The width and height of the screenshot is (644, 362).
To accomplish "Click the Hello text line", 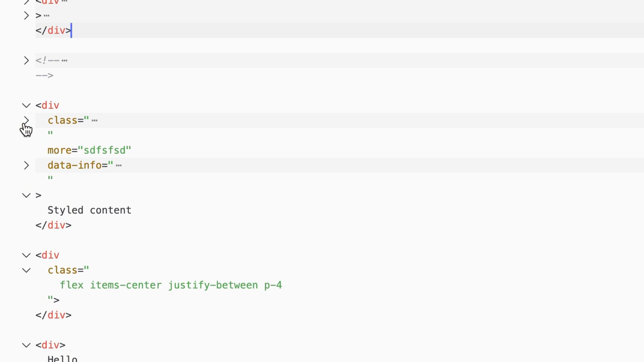I will tap(62, 358).
